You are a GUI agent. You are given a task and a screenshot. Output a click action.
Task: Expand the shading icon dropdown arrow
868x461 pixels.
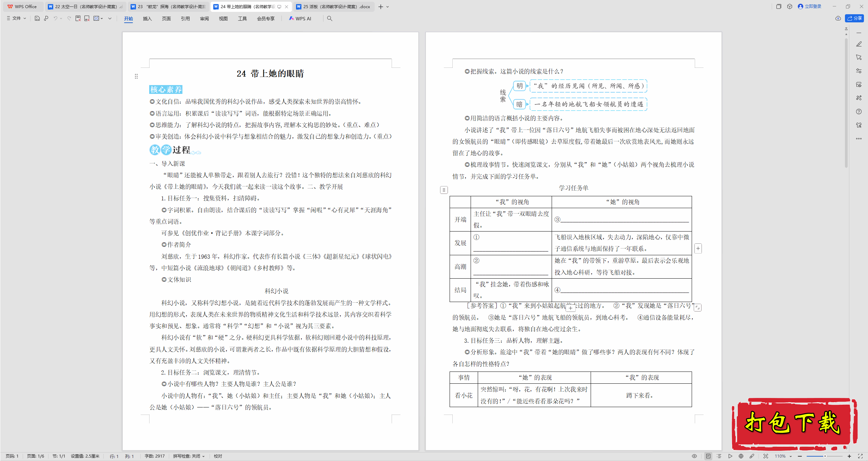coord(102,19)
